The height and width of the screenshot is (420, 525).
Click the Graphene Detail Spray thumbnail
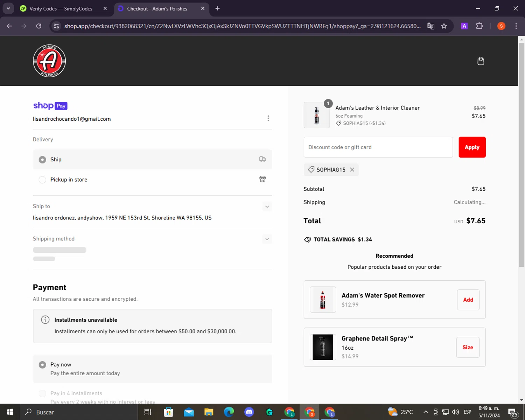pos(323,347)
